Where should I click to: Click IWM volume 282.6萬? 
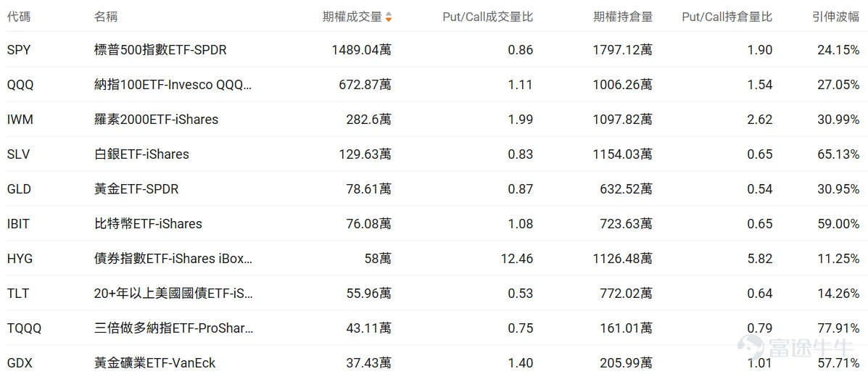coord(368,120)
